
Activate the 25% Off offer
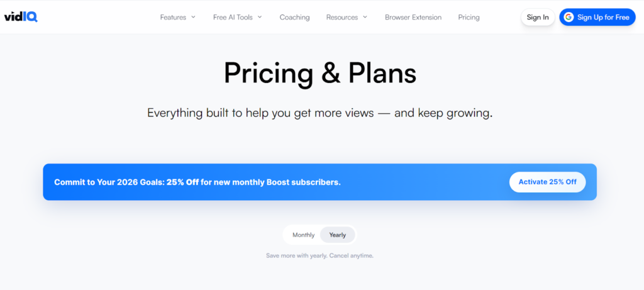[x=547, y=182]
